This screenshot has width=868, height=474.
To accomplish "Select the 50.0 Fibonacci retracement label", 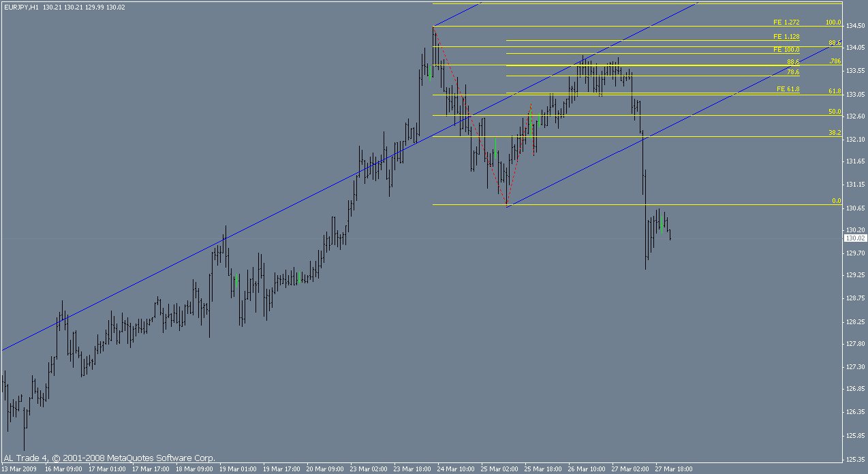I will 835,111.
